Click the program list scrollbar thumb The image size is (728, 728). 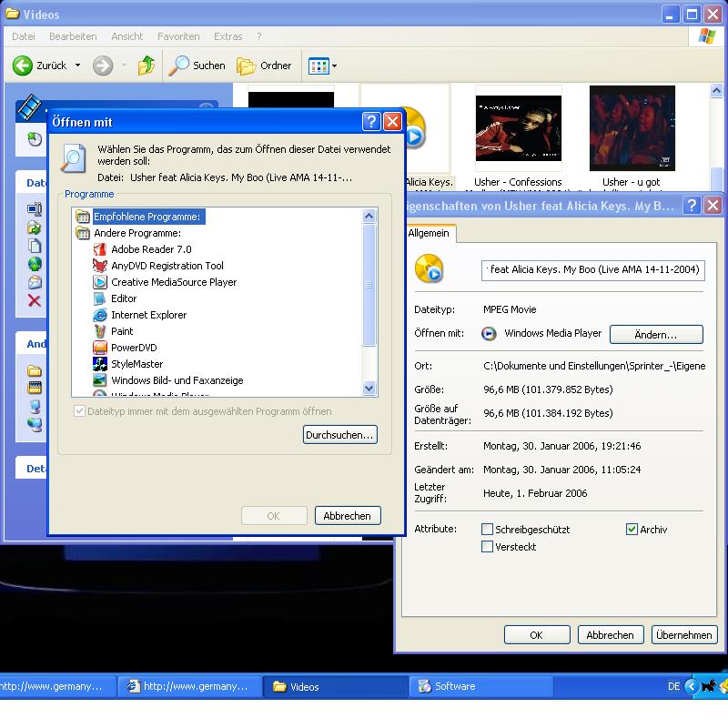pyautogui.click(x=369, y=285)
